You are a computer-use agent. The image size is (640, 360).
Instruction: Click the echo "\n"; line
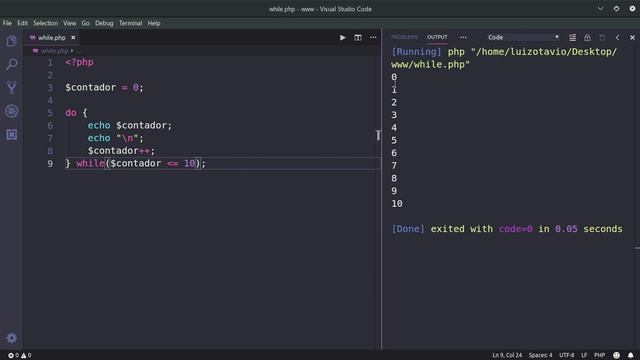click(x=116, y=138)
